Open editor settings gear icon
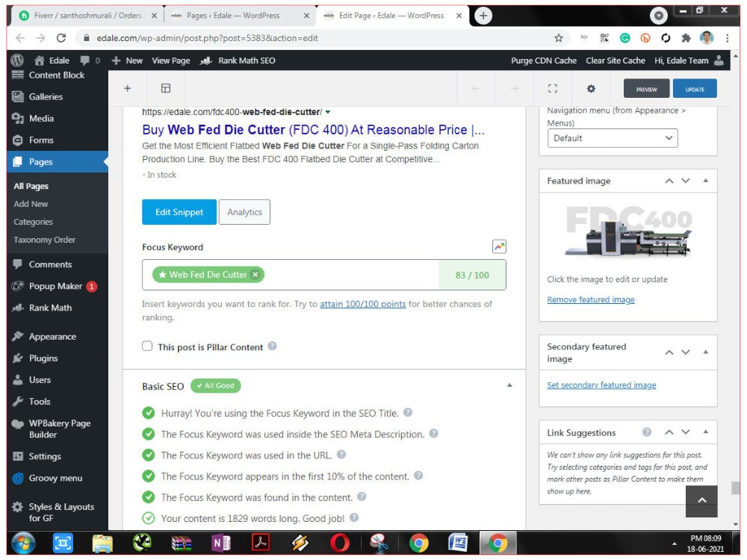 (591, 89)
